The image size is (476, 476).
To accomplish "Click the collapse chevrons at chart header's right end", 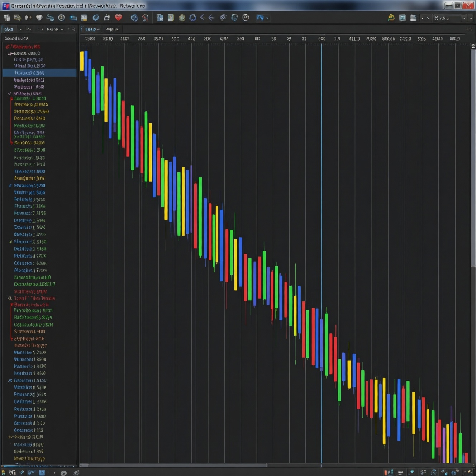I will (x=469, y=29).
